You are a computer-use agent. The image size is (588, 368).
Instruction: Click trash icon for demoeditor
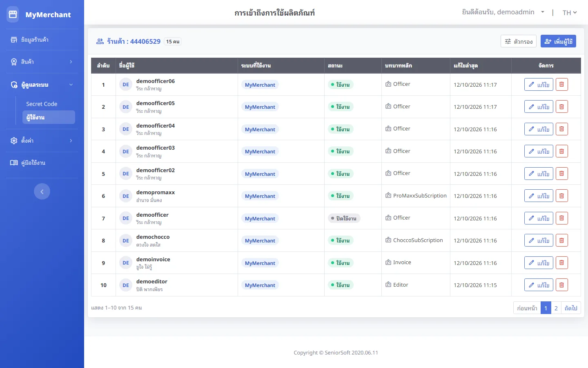(x=561, y=285)
